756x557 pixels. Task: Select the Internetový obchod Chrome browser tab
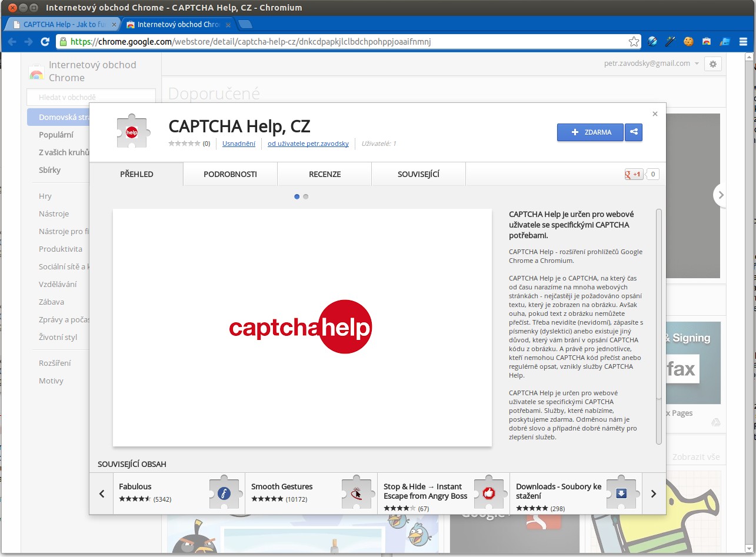tap(178, 25)
